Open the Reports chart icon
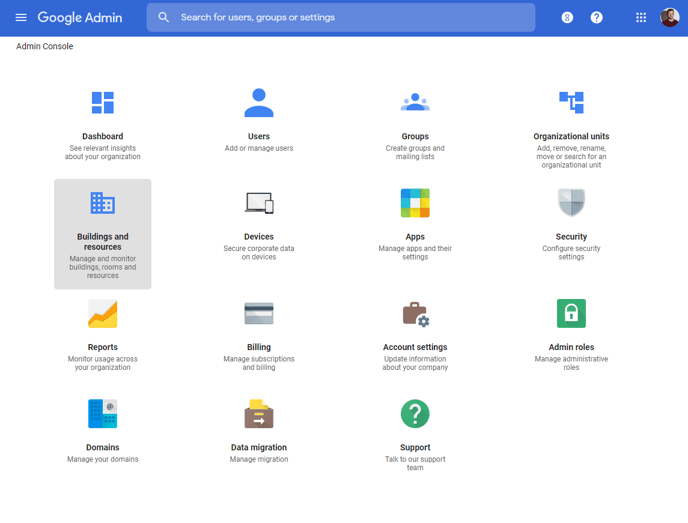This screenshot has height=523, width=688. [103, 314]
